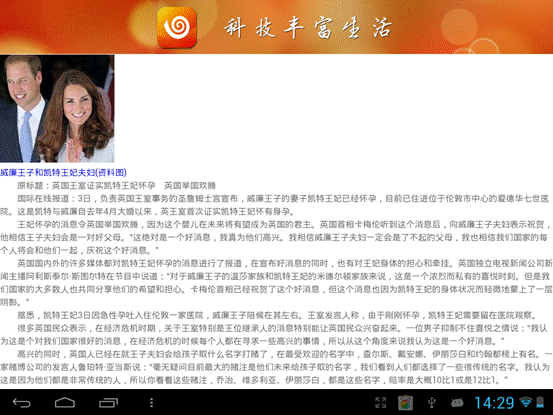Click the royal couple photo thumbnail
Viewport: 553px width, 415px height.
click(57, 109)
